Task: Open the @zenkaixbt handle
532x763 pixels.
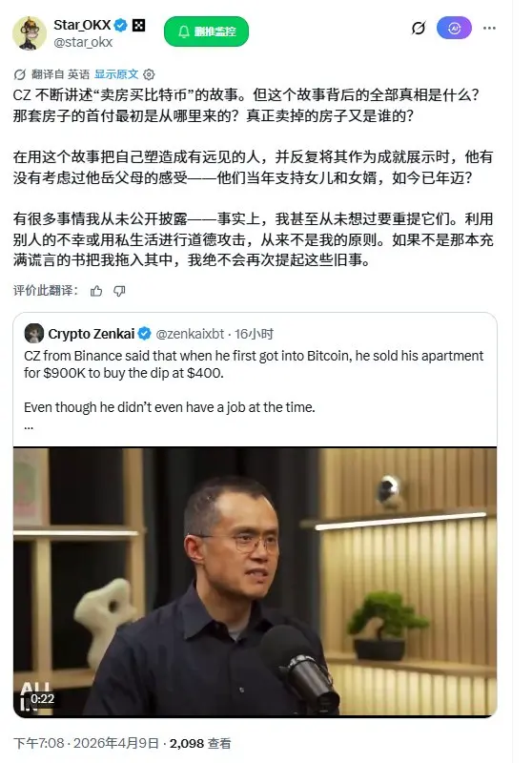Action: [x=190, y=334]
